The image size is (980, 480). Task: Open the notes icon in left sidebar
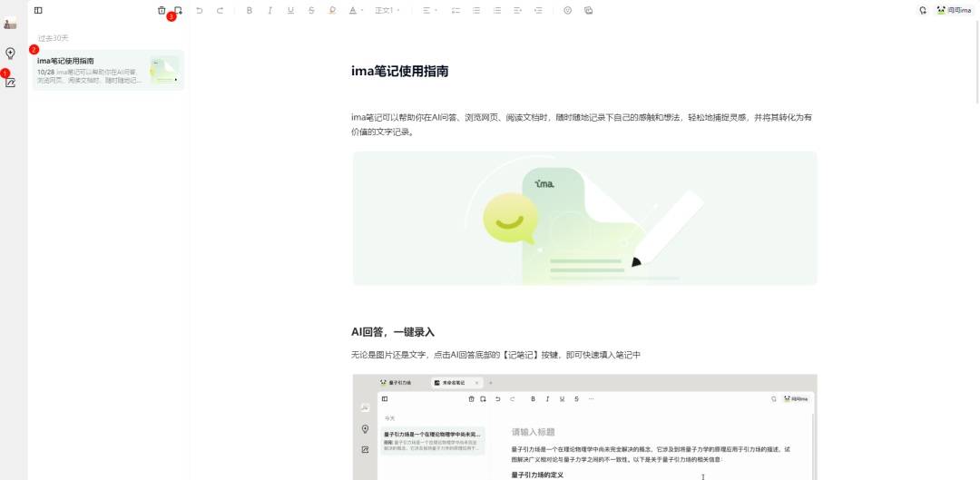click(10, 83)
